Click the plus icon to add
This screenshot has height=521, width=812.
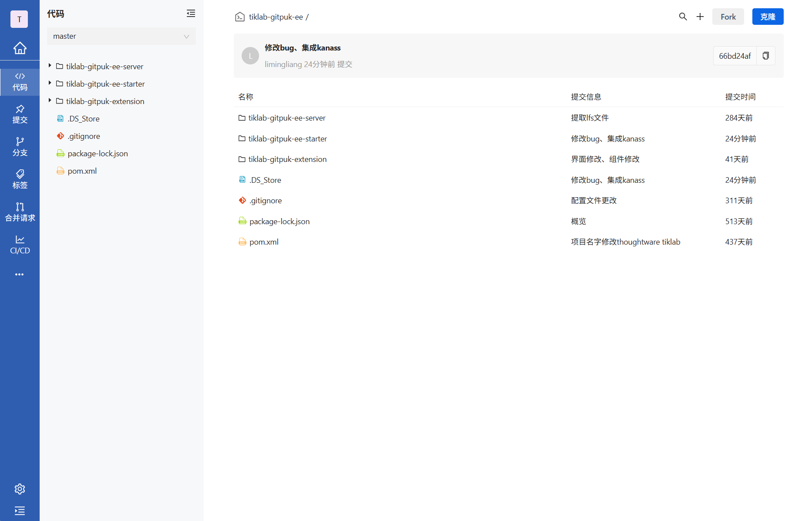(x=700, y=17)
